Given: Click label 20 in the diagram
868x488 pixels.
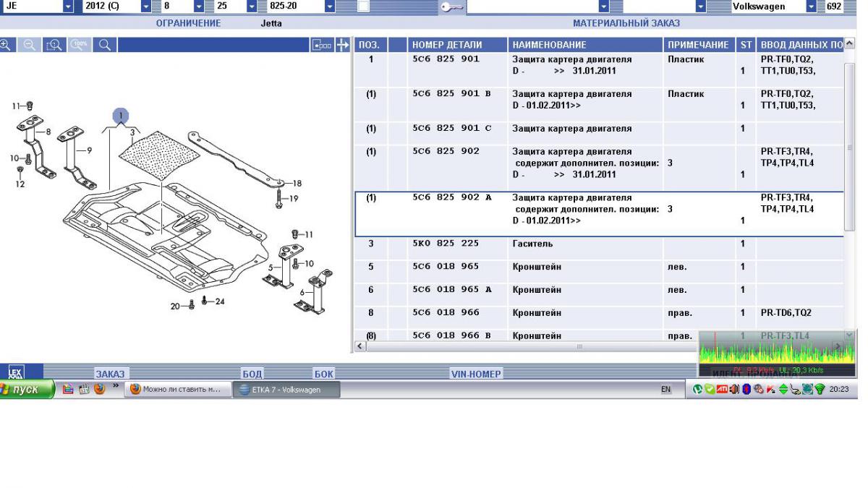Looking at the screenshot, I should click(176, 307).
